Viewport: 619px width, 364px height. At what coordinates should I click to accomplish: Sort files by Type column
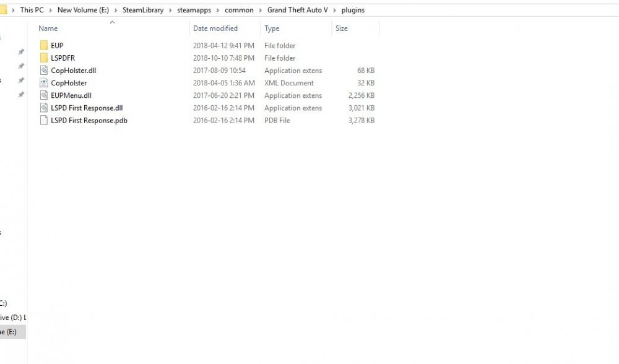[272, 28]
